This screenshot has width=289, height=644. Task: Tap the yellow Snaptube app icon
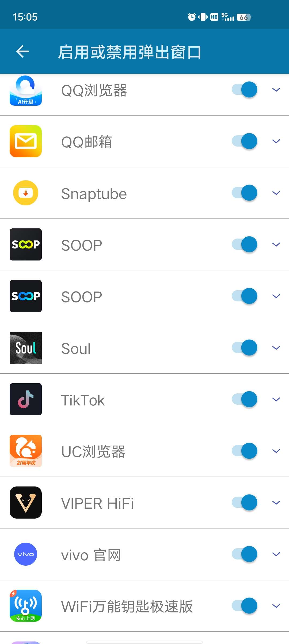pos(26,193)
